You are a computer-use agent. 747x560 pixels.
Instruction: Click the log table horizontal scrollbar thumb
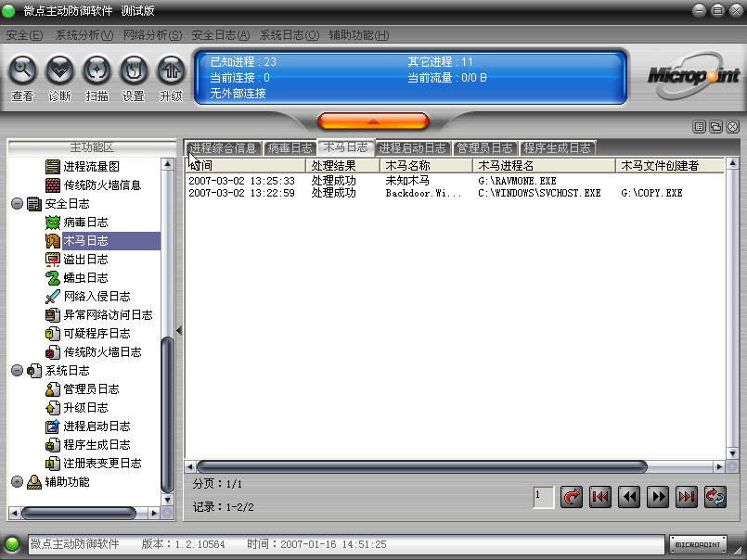(422, 466)
